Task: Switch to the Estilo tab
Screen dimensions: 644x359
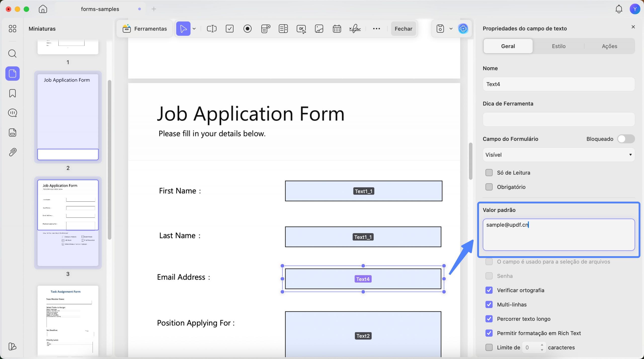Action: tap(558, 46)
